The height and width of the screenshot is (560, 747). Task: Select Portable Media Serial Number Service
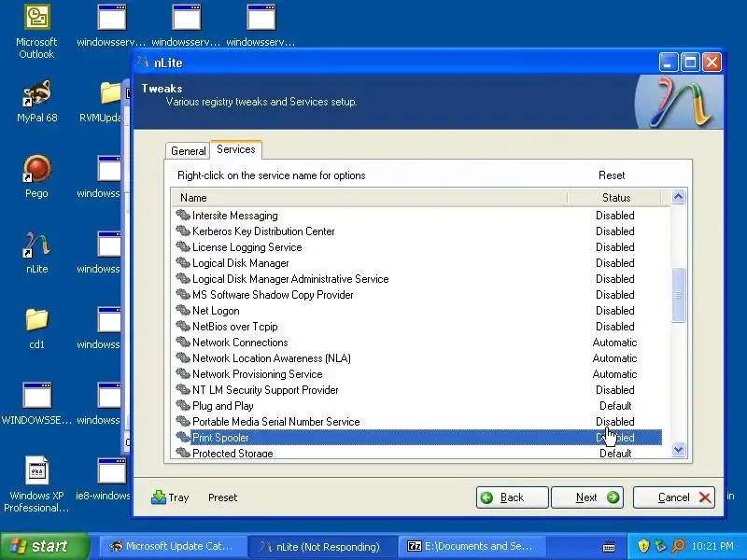point(416,422)
